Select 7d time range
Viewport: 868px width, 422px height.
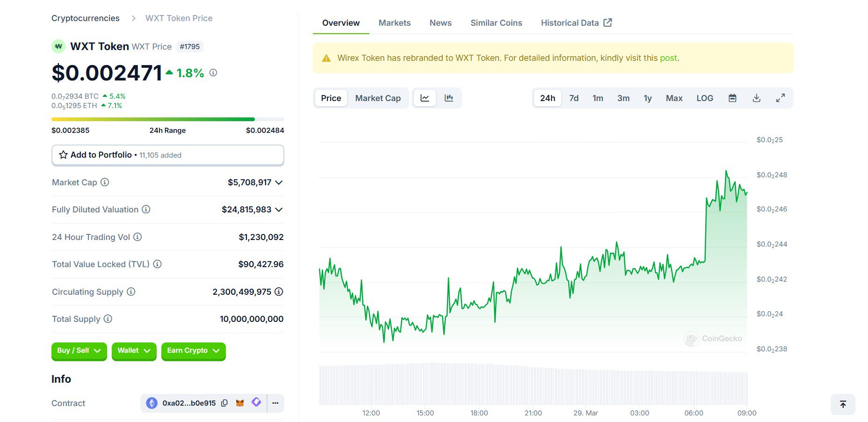tap(574, 98)
